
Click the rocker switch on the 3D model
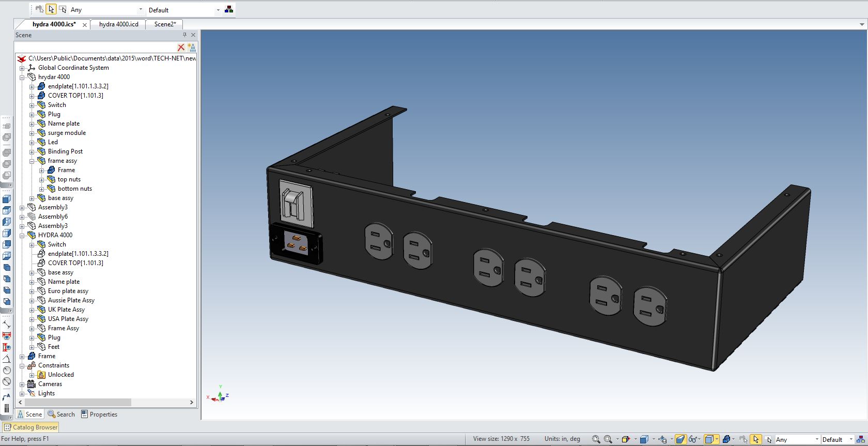coord(296,204)
